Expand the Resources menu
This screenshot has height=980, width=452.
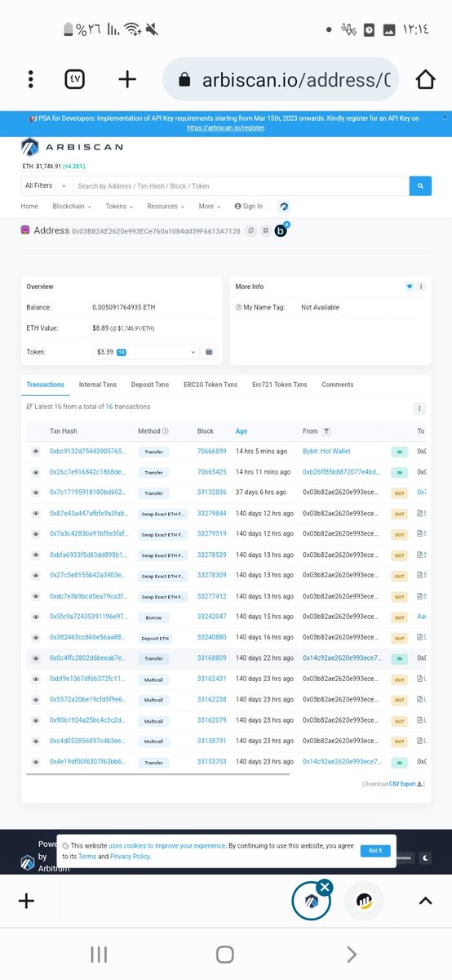pos(166,207)
